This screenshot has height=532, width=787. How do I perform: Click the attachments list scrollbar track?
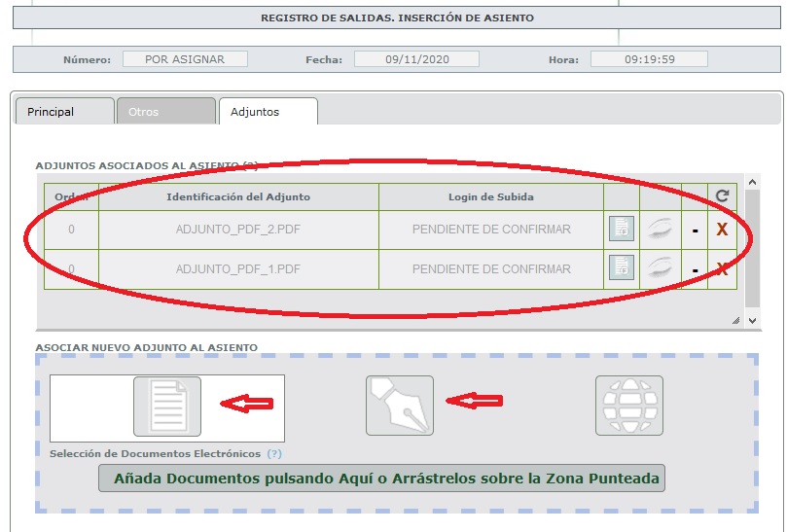[x=752, y=251]
